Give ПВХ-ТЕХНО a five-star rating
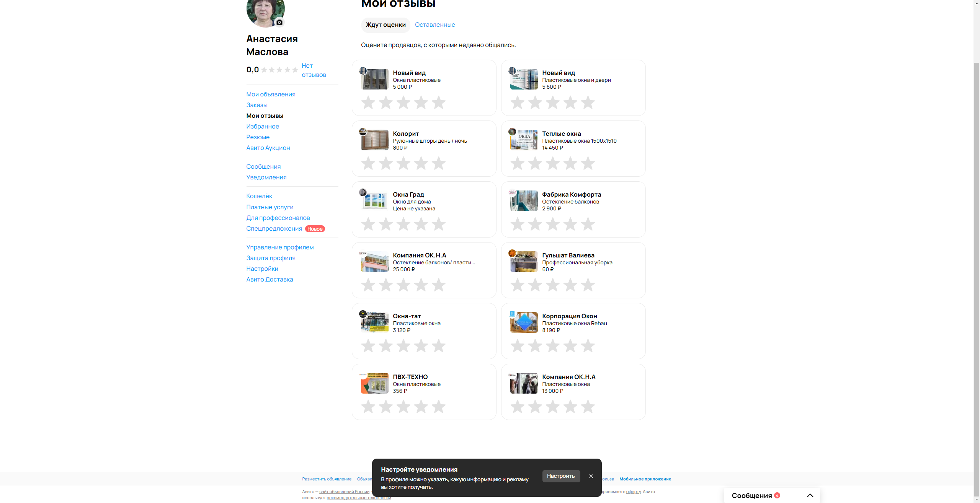Image resolution: width=980 pixels, height=503 pixels. point(438,407)
